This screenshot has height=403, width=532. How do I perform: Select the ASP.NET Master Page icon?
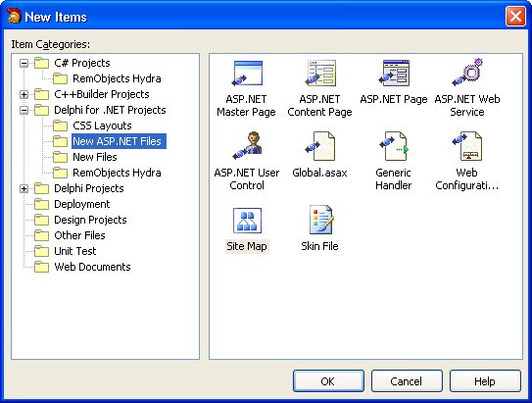click(x=247, y=73)
